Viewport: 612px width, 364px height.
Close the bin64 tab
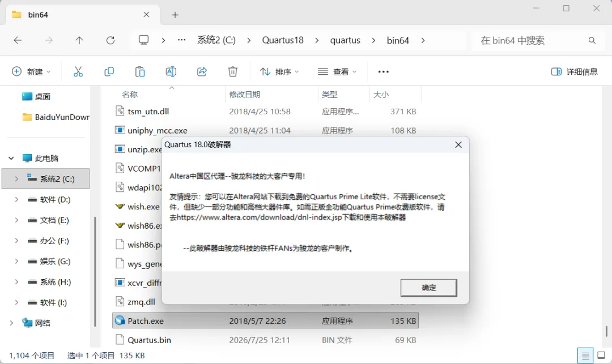point(146,14)
